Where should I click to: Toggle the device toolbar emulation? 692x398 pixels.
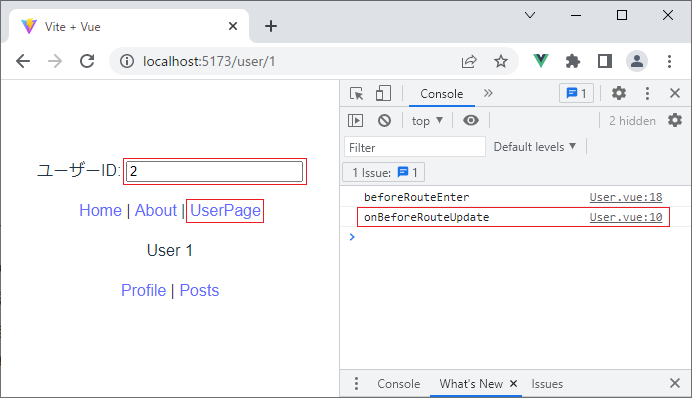pyautogui.click(x=383, y=94)
